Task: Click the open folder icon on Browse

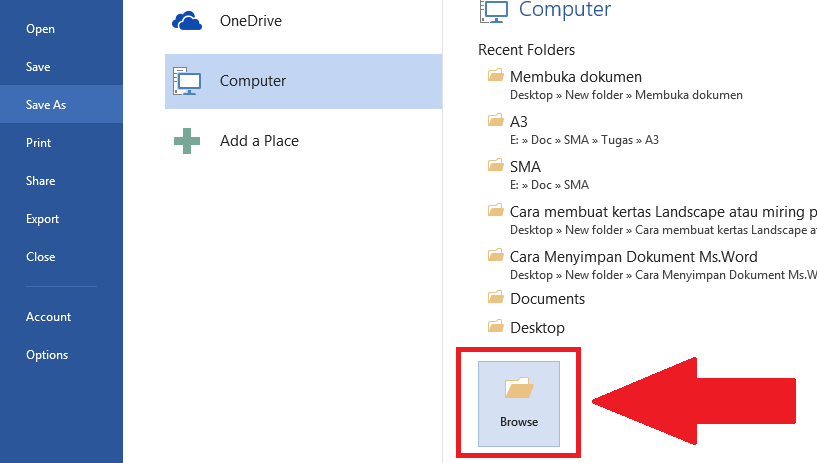Action: pos(519,388)
